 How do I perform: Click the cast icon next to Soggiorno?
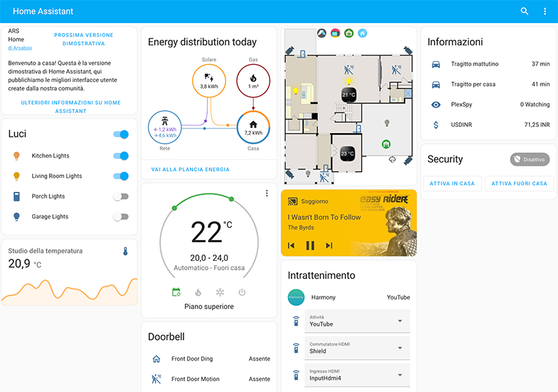coord(292,202)
